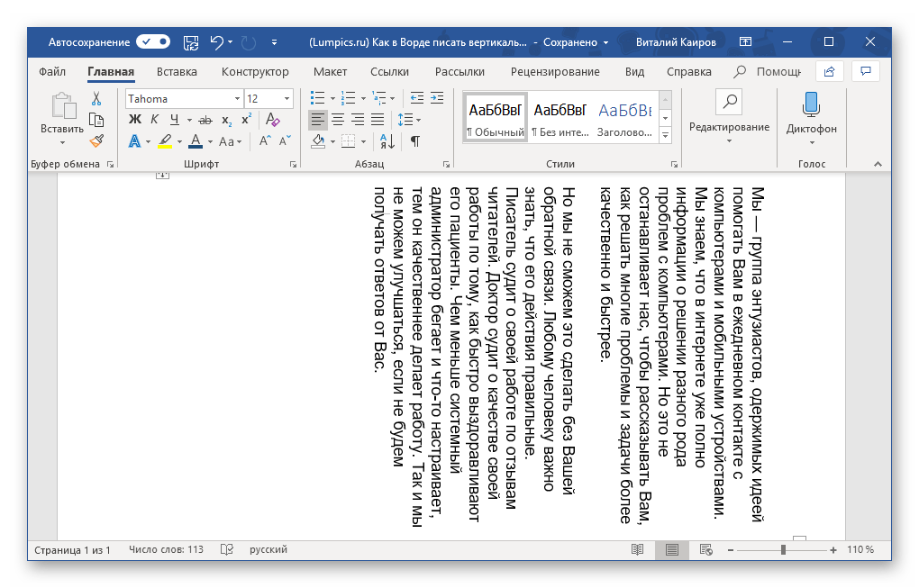919x588 pixels.
Task: Click the zoom slider handle
Action: pos(783,549)
